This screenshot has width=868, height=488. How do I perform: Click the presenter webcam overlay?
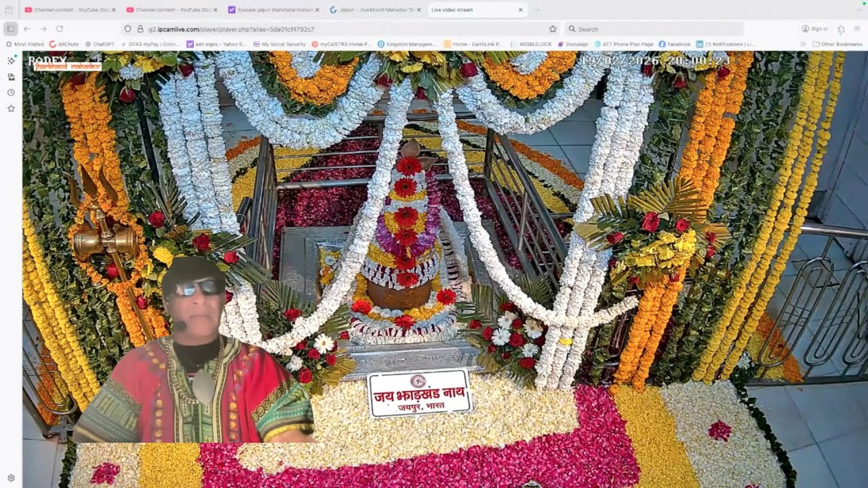click(x=193, y=350)
